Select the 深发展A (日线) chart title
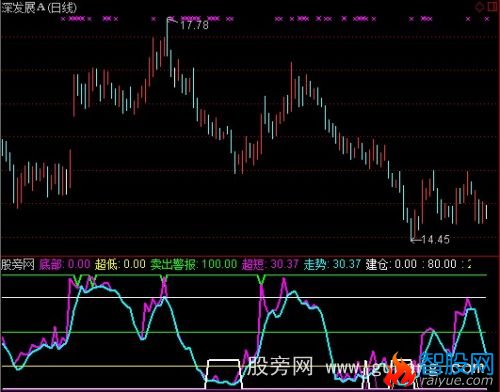The height and width of the screenshot is (392, 500). pos(39,8)
